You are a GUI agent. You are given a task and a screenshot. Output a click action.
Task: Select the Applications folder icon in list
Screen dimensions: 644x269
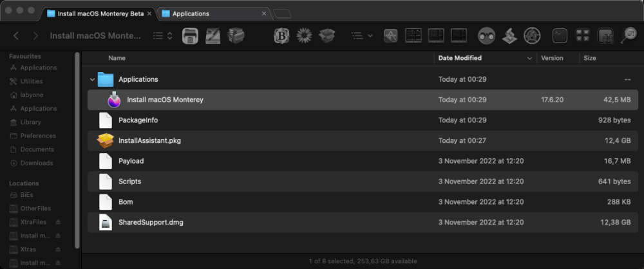tap(106, 79)
